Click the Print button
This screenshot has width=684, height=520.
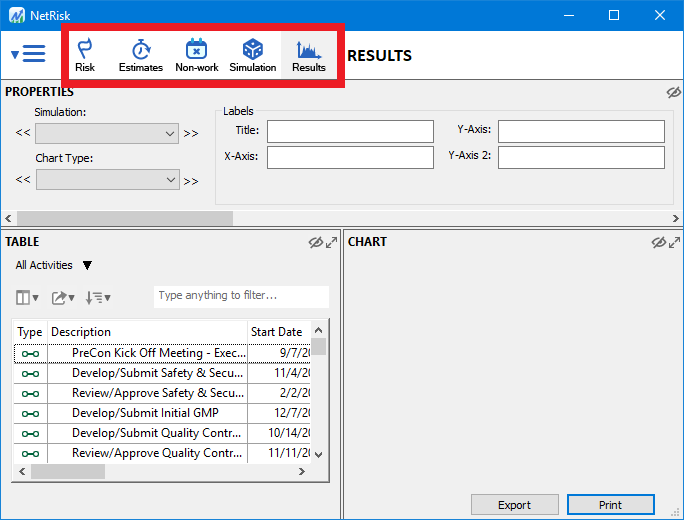click(610, 505)
